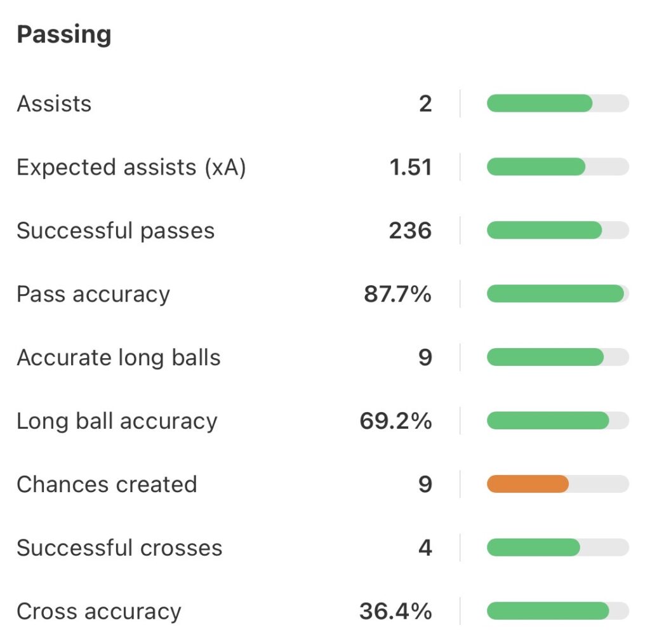Click the Successful crosses progress bar
Screen dimensions: 650x644
tap(557, 548)
